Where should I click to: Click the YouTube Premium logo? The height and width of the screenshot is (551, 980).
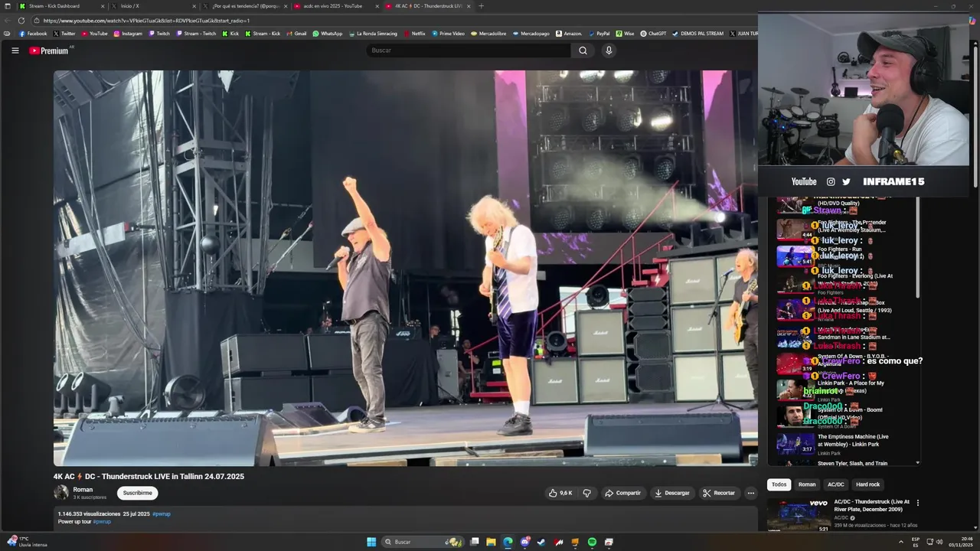tap(50, 51)
